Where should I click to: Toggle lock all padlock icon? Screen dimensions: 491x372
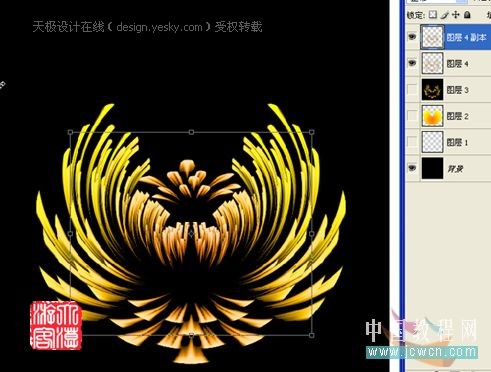point(467,15)
